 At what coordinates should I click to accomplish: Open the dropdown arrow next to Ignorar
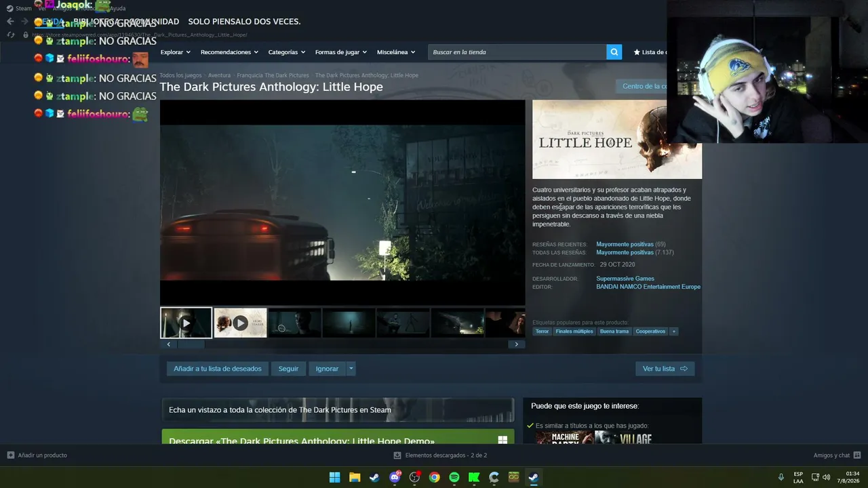coord(351,369)
